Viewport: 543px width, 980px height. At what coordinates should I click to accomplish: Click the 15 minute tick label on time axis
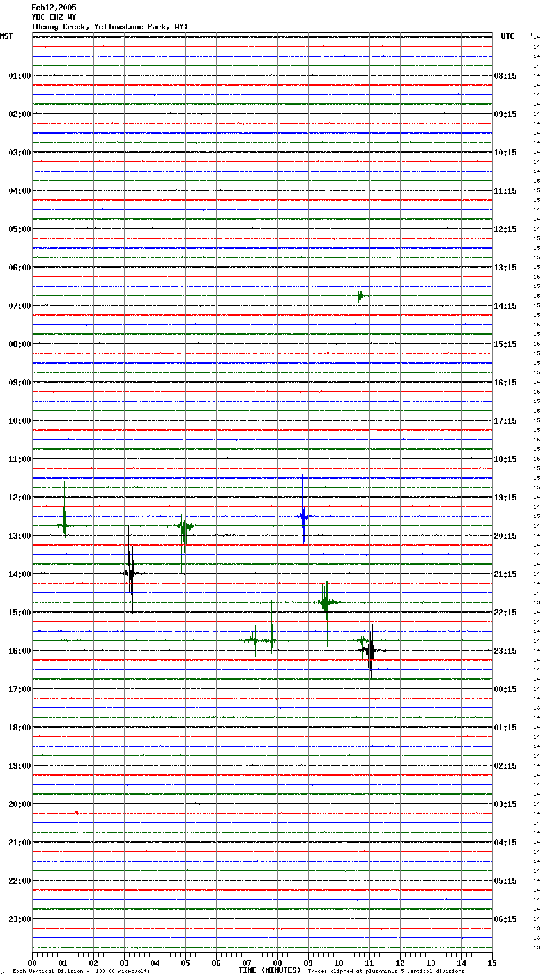(492, 963)
